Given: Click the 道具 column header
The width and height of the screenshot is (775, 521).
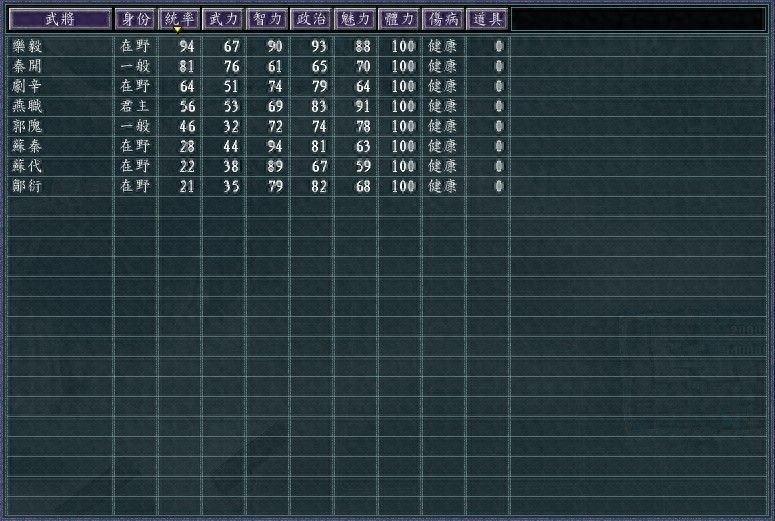Looking at the screenshot, I should tap(487, 19).
